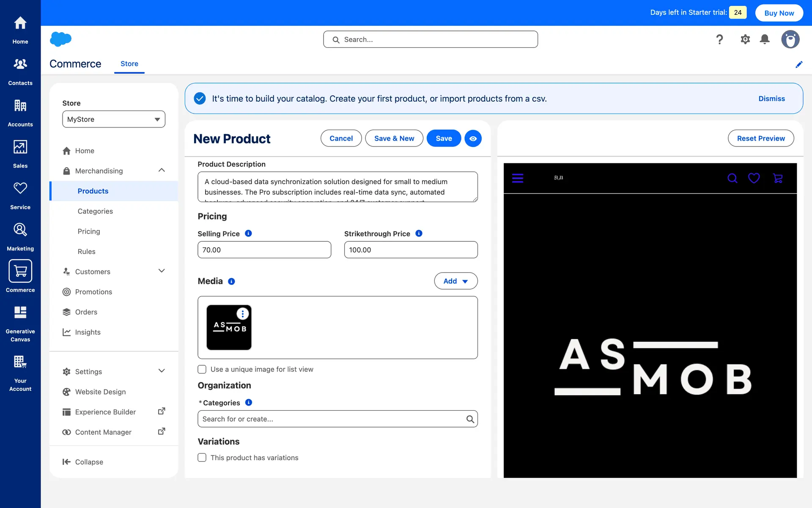812x508 pixels.
Task: Expand the Customers section in sidebar
Action: [x=161, y=271]
